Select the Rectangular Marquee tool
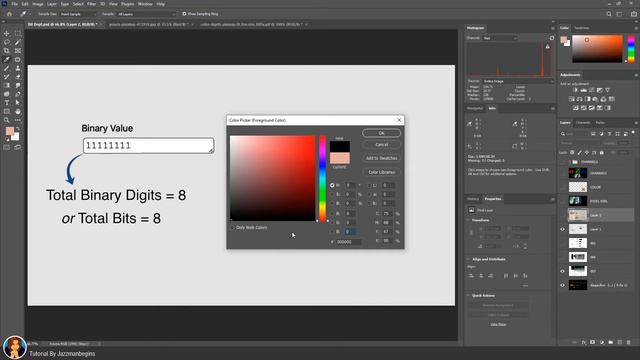 point(18,33)
